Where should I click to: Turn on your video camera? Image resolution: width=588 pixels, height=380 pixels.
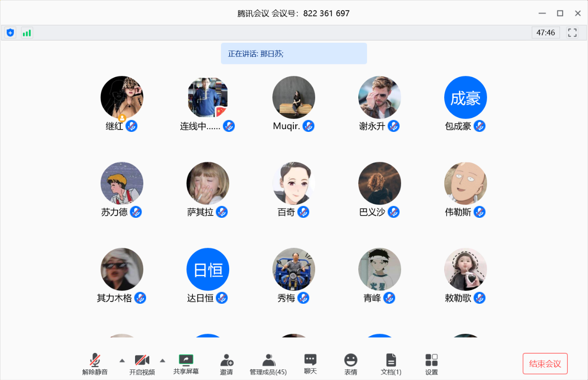click(142, 364)
